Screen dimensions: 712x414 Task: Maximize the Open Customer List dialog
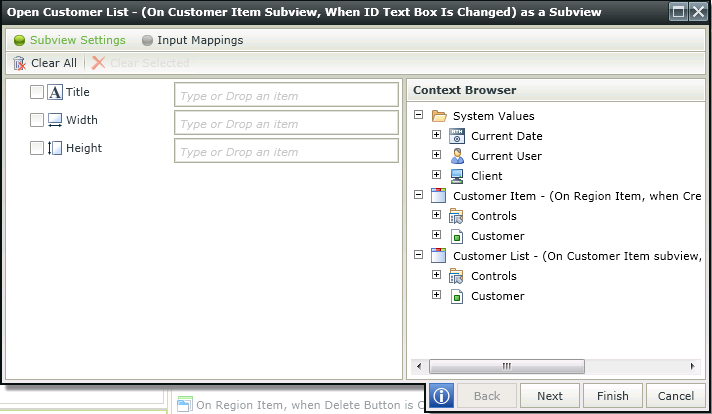click(x=678, y=11)
